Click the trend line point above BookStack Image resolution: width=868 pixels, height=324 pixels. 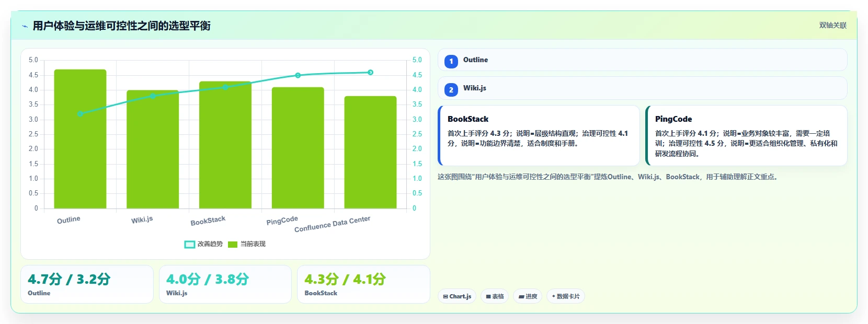point(225,87)
